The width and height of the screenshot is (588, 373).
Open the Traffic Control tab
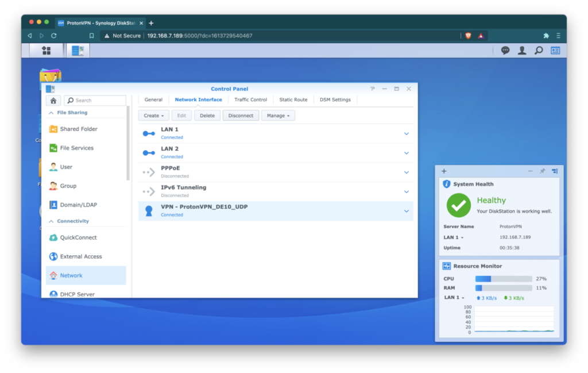pos(250,100)
